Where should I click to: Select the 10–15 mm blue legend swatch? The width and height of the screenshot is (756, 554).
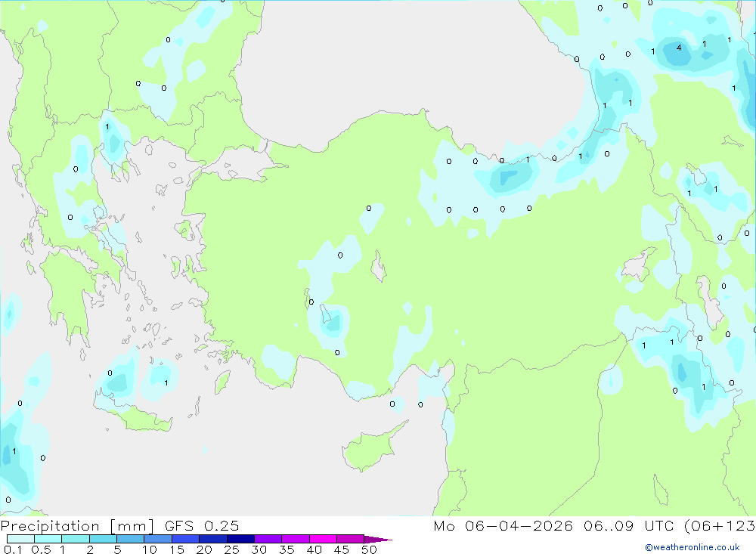158,539
